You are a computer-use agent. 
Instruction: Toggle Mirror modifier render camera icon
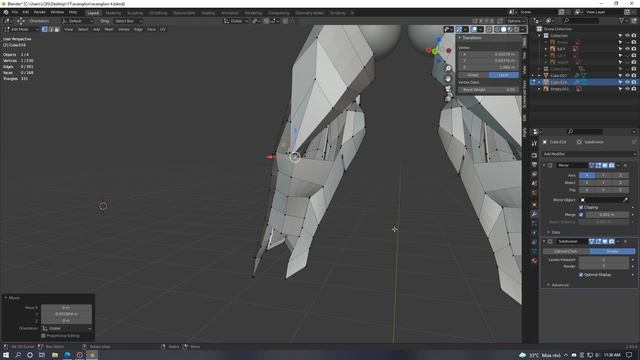pos(611,165)
